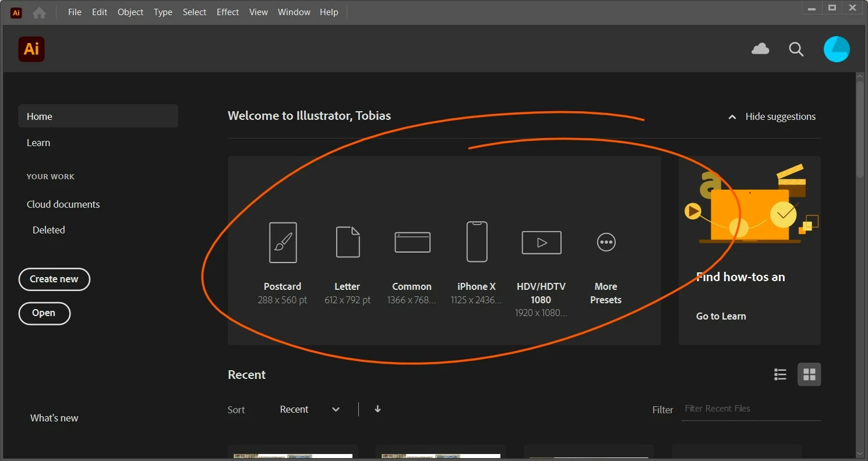Click the Go to Learn link

pyautogui.click(x=721, y=316)
